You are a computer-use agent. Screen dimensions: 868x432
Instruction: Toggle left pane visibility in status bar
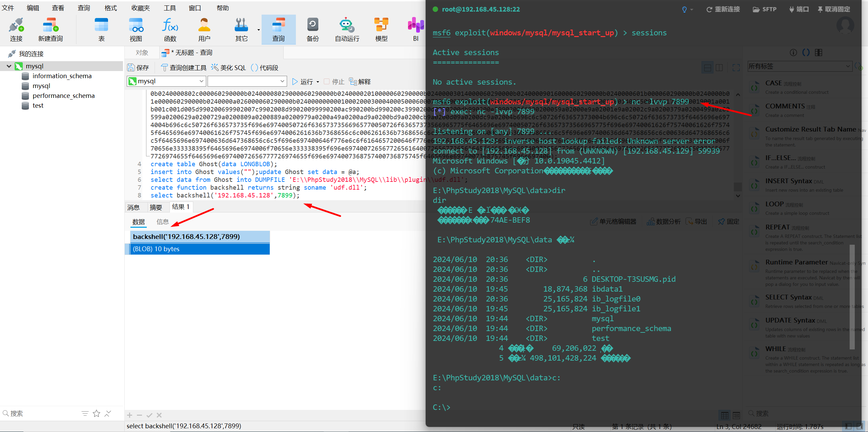click(848, 426)
